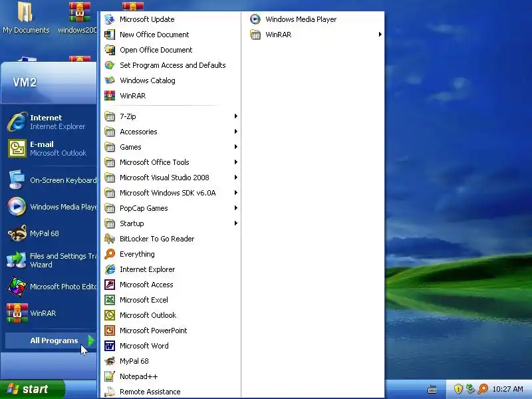Click the keyboard icon on the taskbar
The image size is (532, 399).
(x=432, y=390)
